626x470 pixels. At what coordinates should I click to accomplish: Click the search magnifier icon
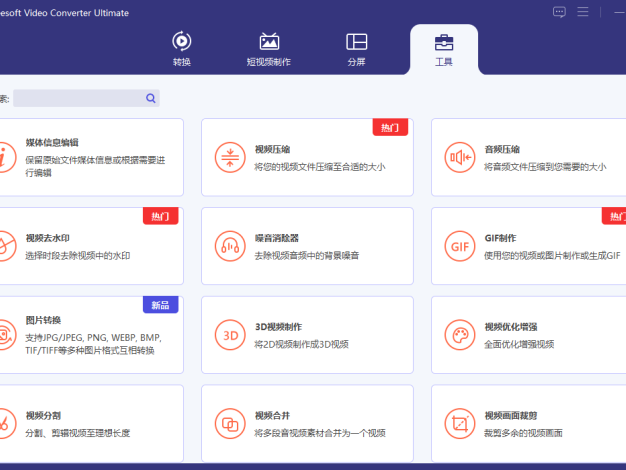(x=151, y=98)
